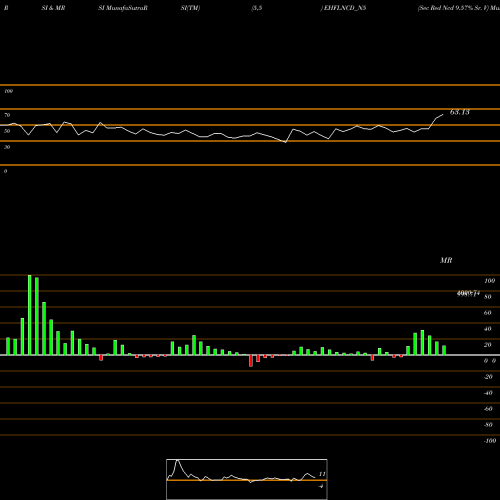The width and height of the screenshot is (500, 500).
Task: Click the MR axis label -20
Action: (488, 377)
